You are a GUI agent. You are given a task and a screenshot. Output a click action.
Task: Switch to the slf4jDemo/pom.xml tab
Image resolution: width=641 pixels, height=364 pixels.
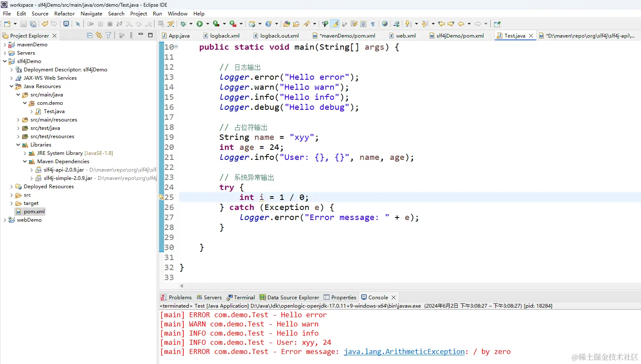[457, 36]
